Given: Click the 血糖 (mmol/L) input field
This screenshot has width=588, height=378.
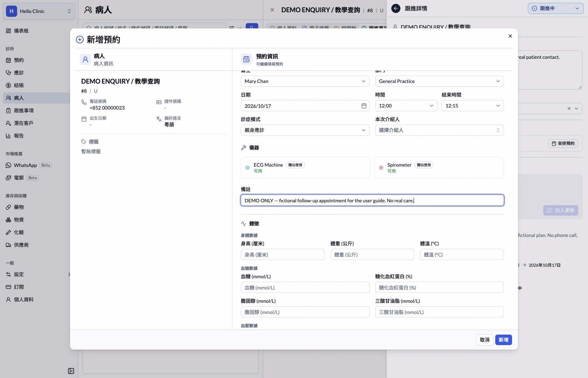Looking at the screenshot, I should tap(305, 287).
